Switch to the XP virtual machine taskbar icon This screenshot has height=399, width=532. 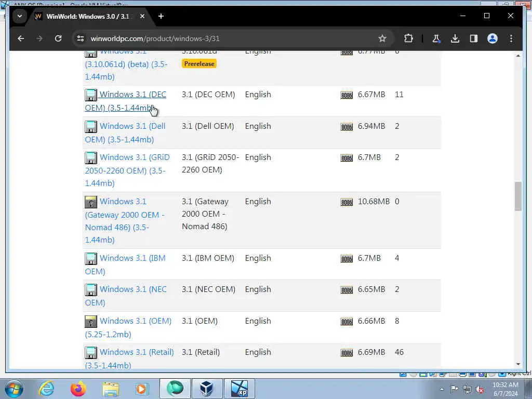tap(239, 389)
